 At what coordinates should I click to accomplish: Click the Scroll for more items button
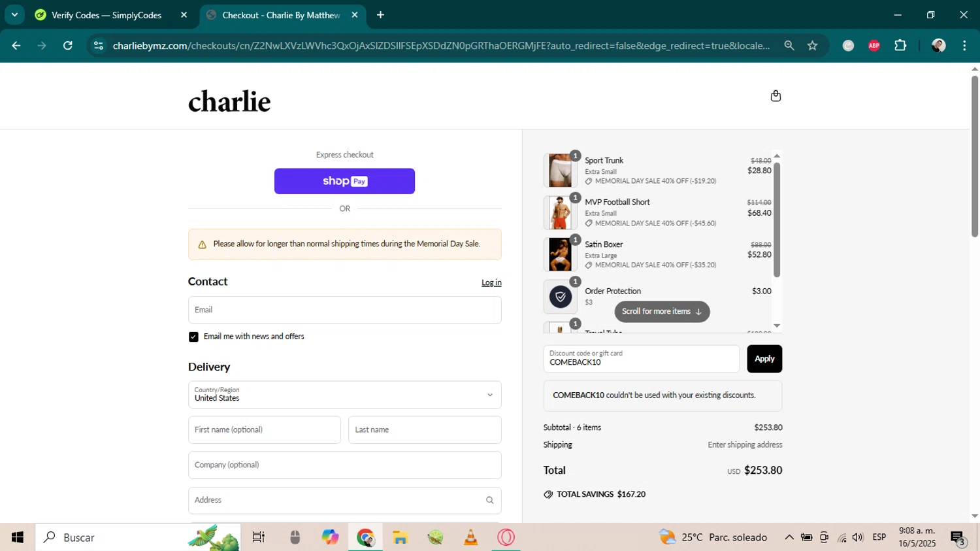[x=662, y=312]
